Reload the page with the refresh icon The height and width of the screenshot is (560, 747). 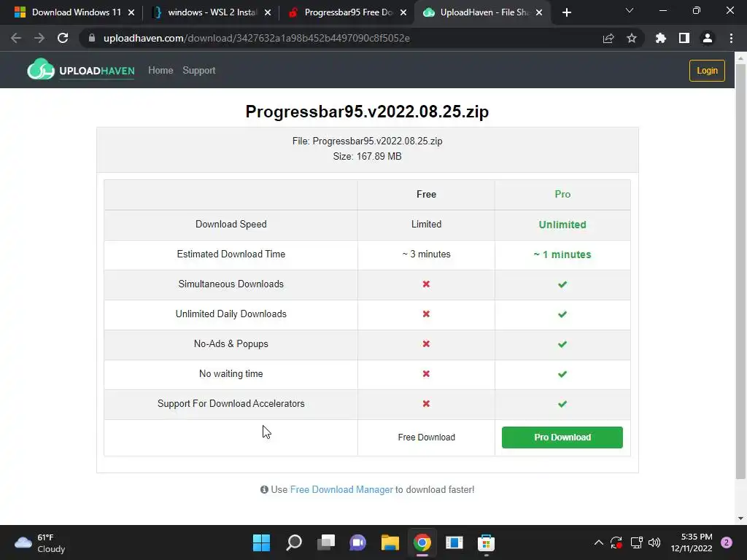pos(63,38)
